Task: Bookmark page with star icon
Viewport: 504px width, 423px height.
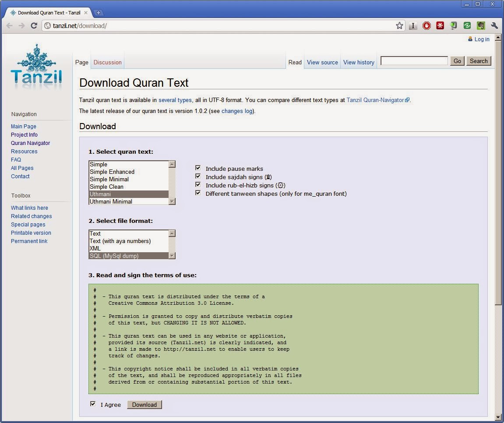Action: [399, 26]
